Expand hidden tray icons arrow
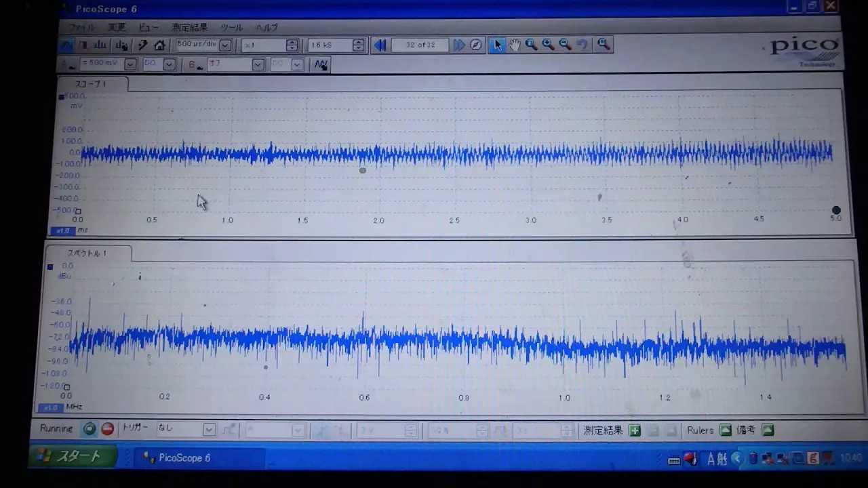The image size is (868, 488). (736, 459)
